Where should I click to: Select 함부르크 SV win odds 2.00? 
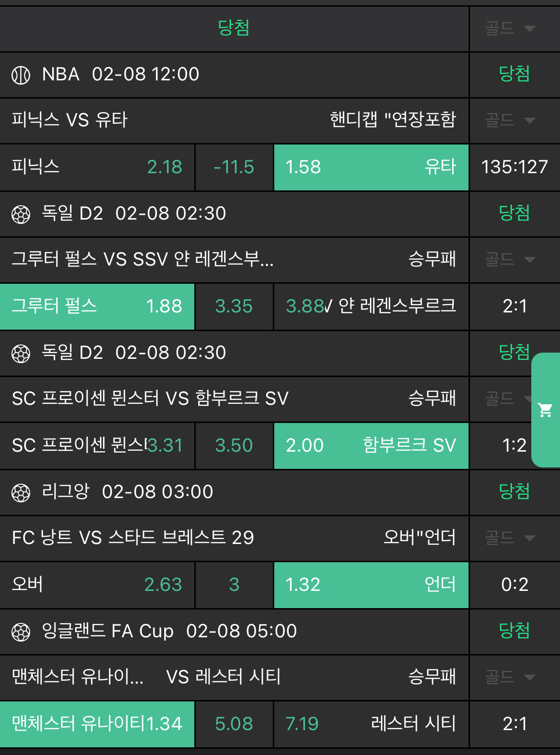(371, 445)
